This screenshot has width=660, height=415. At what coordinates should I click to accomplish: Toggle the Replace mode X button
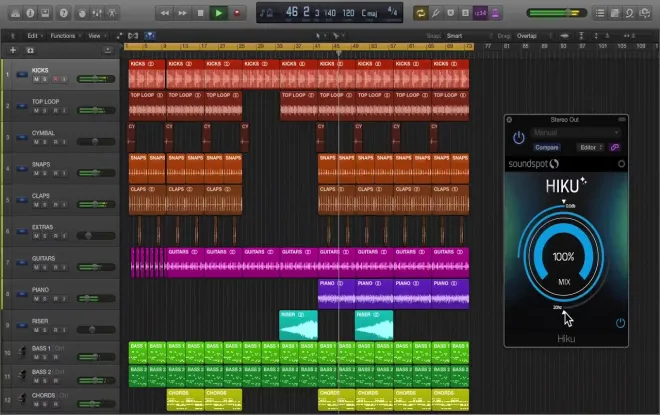pyautogui.click(x=450, y=13)
